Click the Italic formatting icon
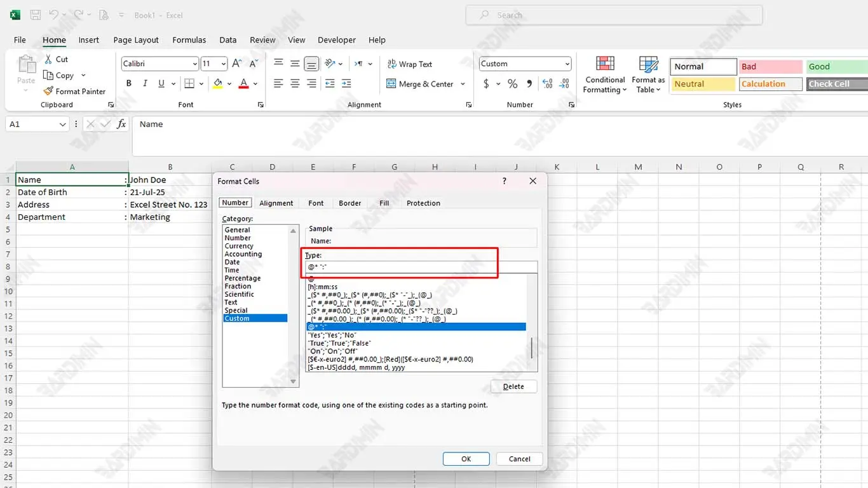Viewport: 868px width, 488px height. pos(145,84)
